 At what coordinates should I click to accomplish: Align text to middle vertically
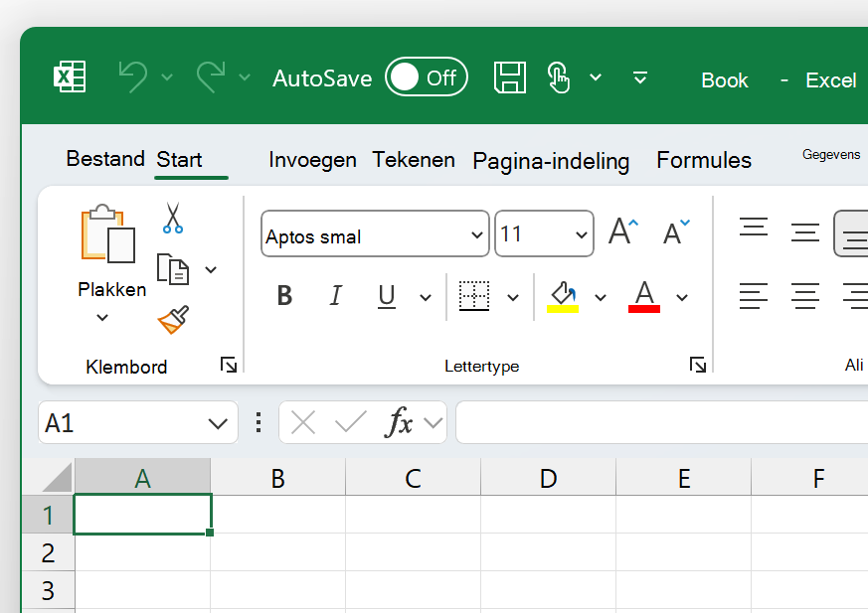coord(805,231)
